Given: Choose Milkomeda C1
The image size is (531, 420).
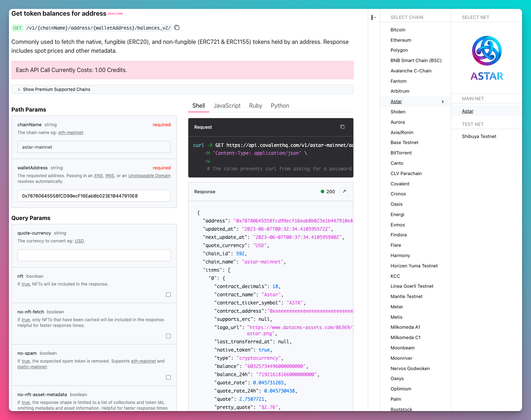Looking at the screenshot, I should pyautogui.click(x=406, y=338).
